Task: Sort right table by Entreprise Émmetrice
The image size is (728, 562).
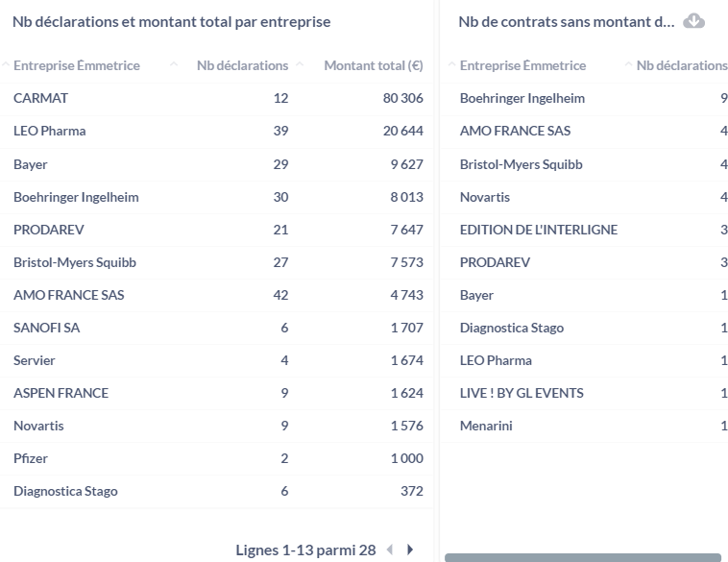Action: [522, 65]
